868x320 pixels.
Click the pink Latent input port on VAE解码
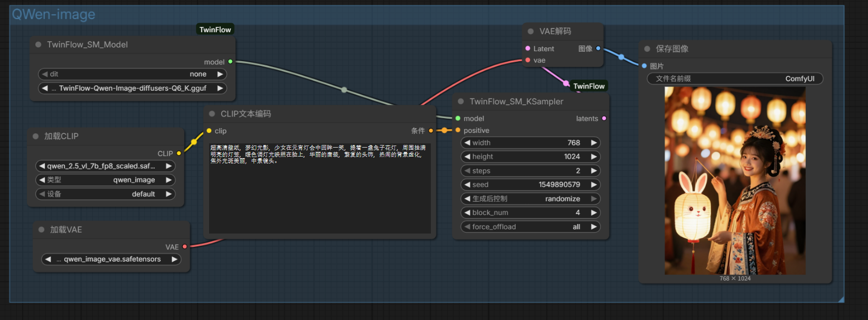tap(528, 49)
